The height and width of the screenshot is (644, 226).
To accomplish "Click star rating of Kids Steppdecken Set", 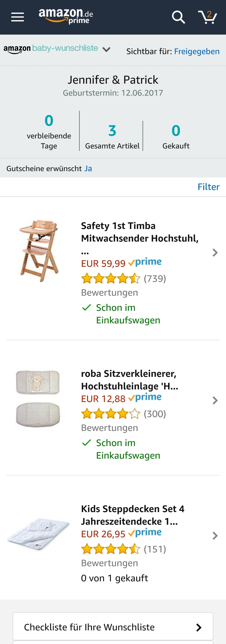I will 111,549.
